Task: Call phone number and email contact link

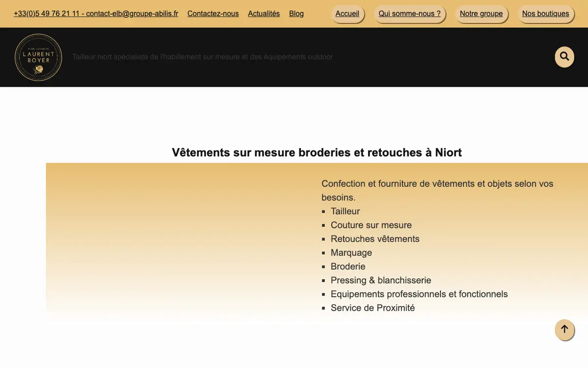Action: [96, 14]
